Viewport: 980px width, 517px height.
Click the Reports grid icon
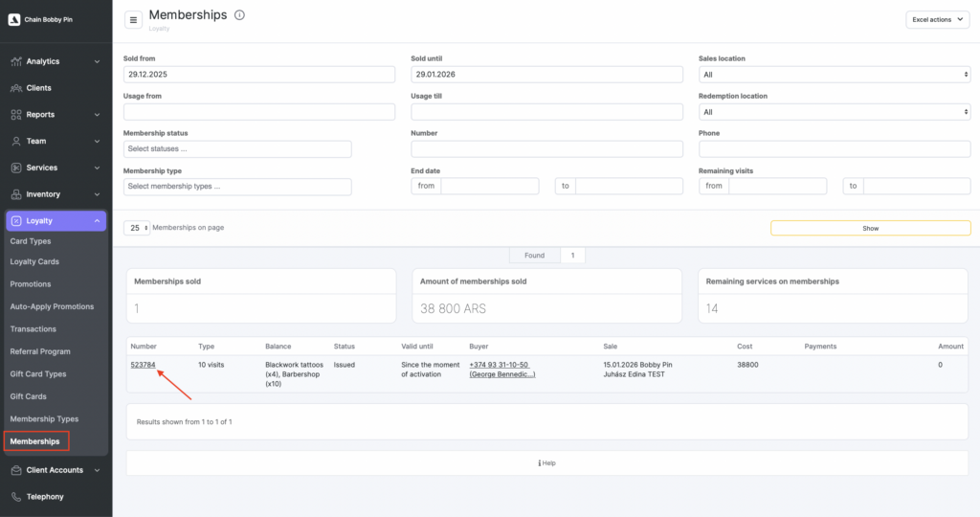[x=16, y=115]
